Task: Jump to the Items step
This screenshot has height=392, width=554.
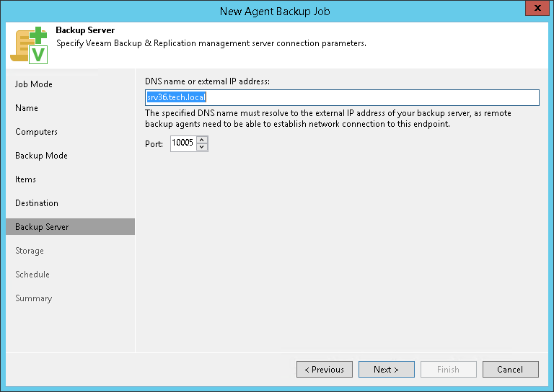Action: coord(26,179)
